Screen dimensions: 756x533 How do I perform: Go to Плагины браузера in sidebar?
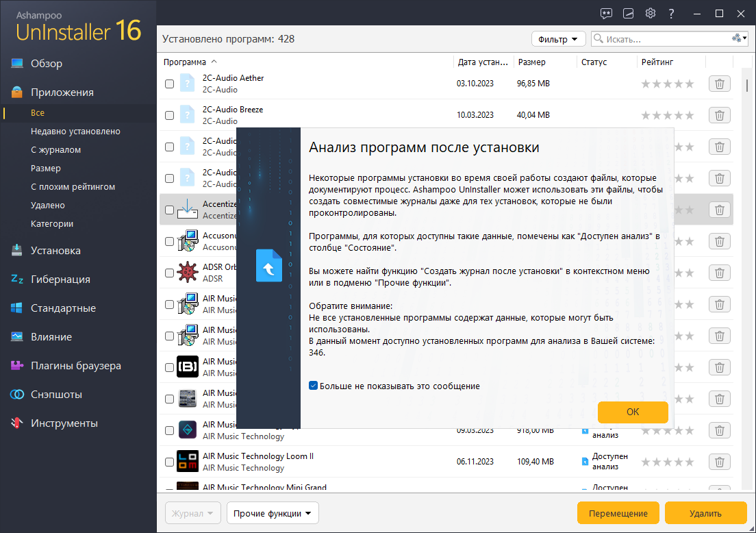coord(76,366)
